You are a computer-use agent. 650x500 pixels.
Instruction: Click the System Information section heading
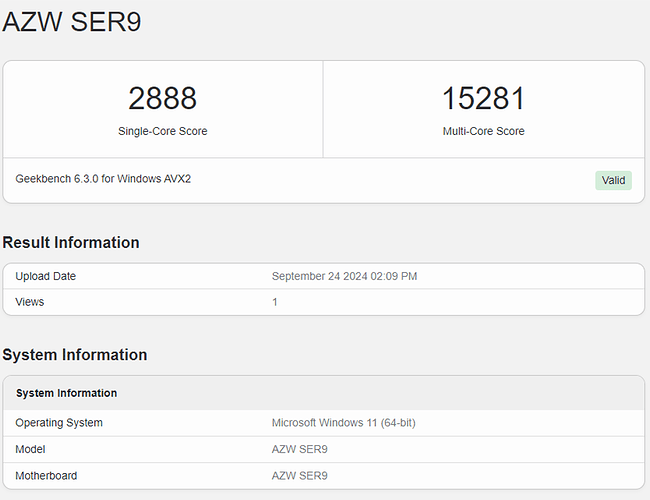(x=75, y=354)
